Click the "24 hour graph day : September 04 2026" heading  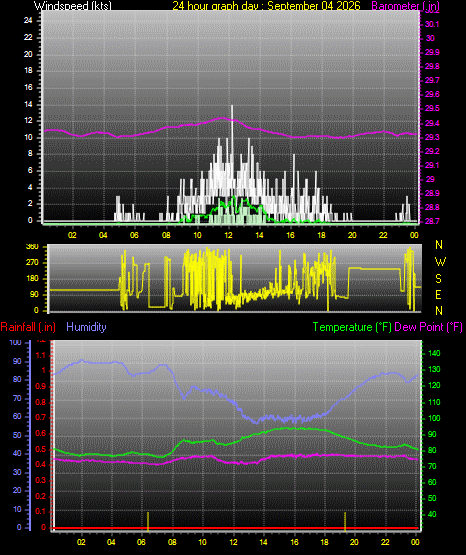pos(266,5)
